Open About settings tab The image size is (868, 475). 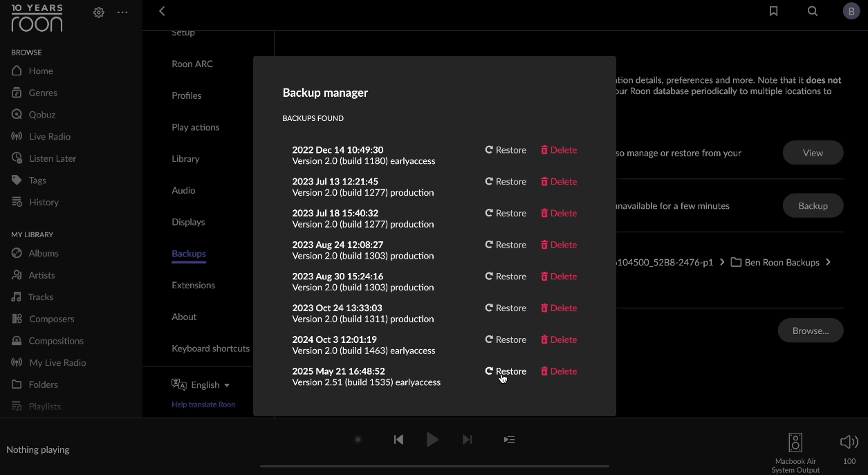(x=184, y=317)
